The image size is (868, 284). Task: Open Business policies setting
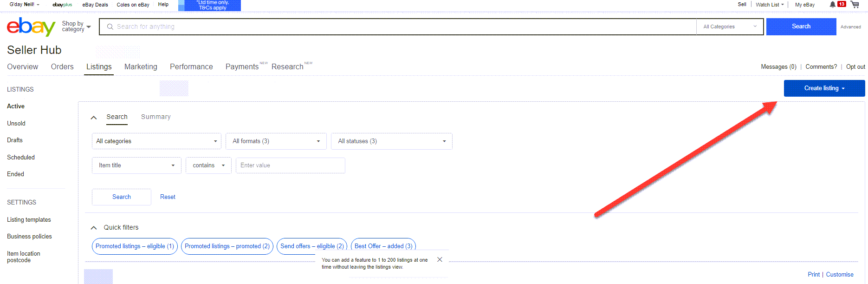[x=29, y=237]
